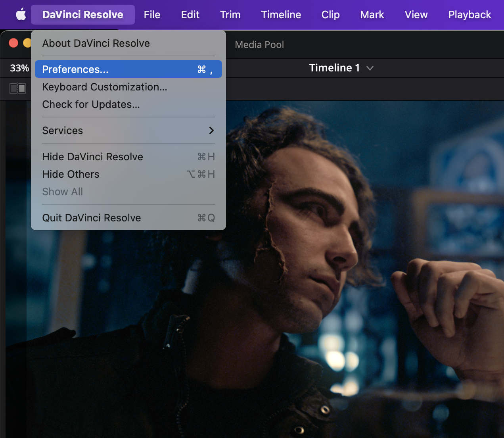Image resolution: width=504 pixels, height=438 pixels.
Task: Select About DaVinci Resolve
Action: (x=128, y=43)
